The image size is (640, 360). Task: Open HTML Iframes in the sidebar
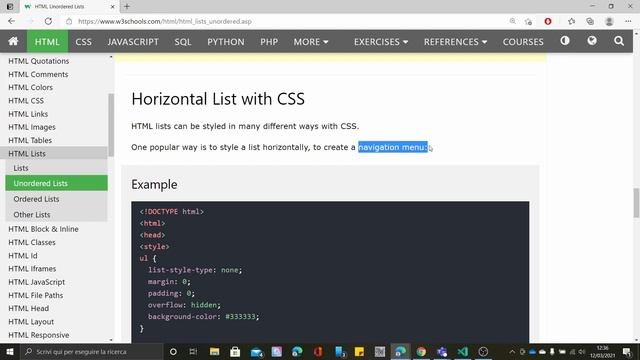pos(32,269)
